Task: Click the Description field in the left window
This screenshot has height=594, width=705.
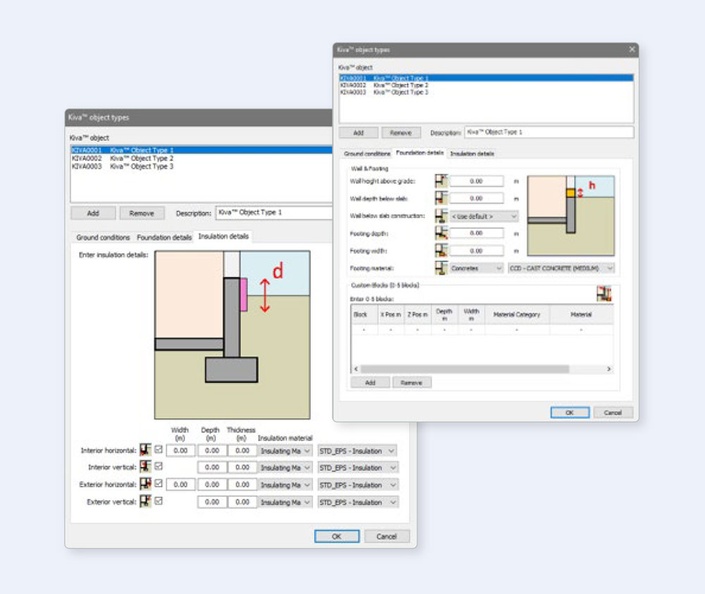Action: pos(274,213)
